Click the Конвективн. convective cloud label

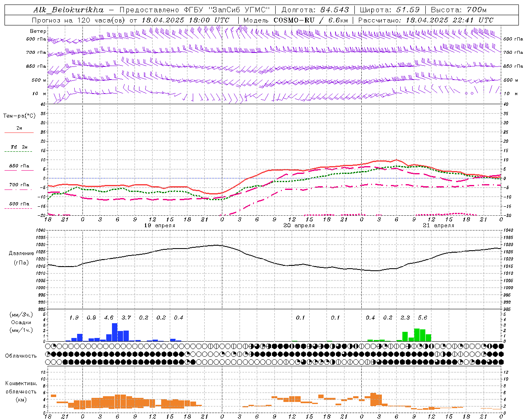click(21, 383)
